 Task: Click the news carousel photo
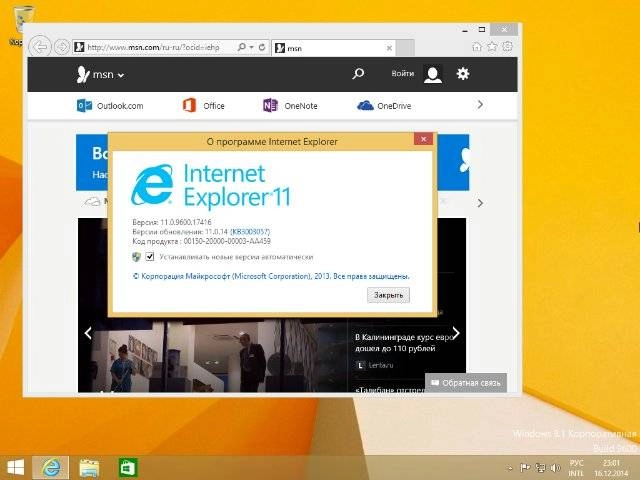pos(212,356)
